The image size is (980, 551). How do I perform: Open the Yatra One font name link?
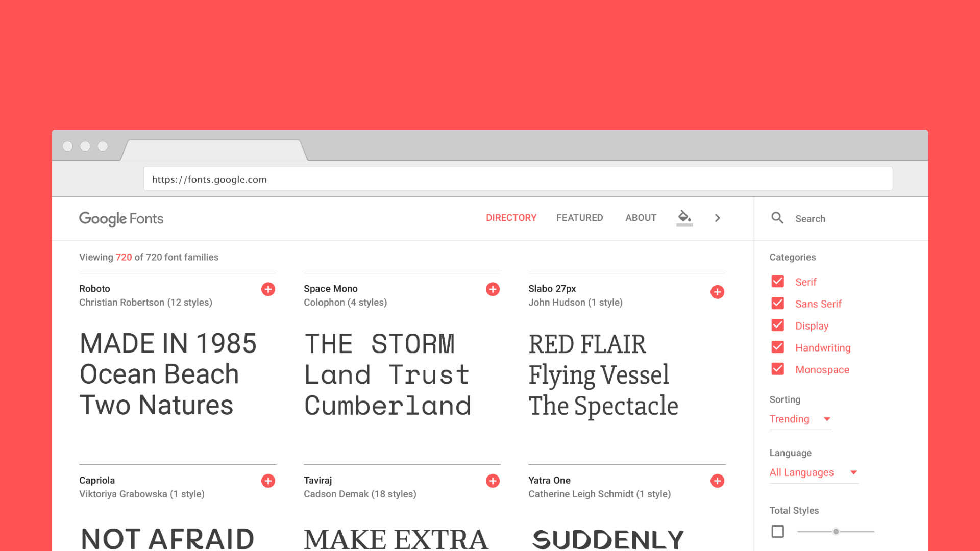[x=549, y=481]
